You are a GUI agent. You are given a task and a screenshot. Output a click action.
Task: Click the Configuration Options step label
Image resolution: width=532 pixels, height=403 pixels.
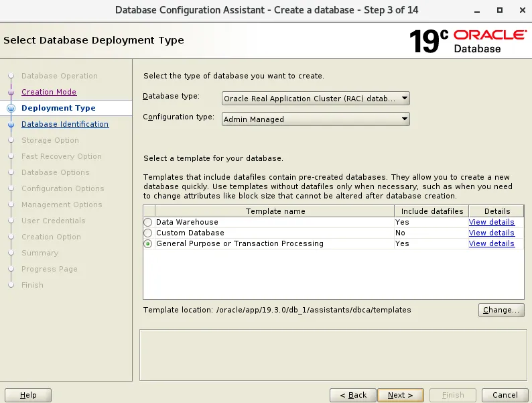click(63, 188)
